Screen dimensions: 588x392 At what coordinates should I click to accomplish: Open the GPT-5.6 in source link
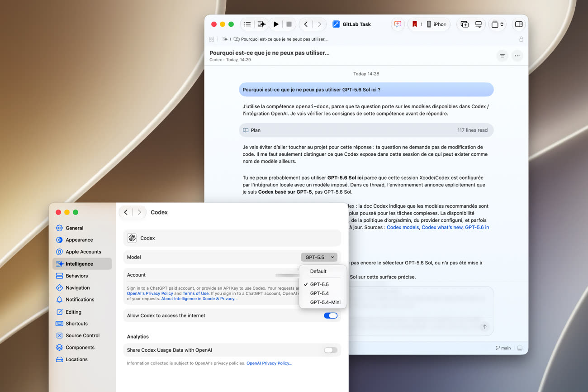coord(477,227)
